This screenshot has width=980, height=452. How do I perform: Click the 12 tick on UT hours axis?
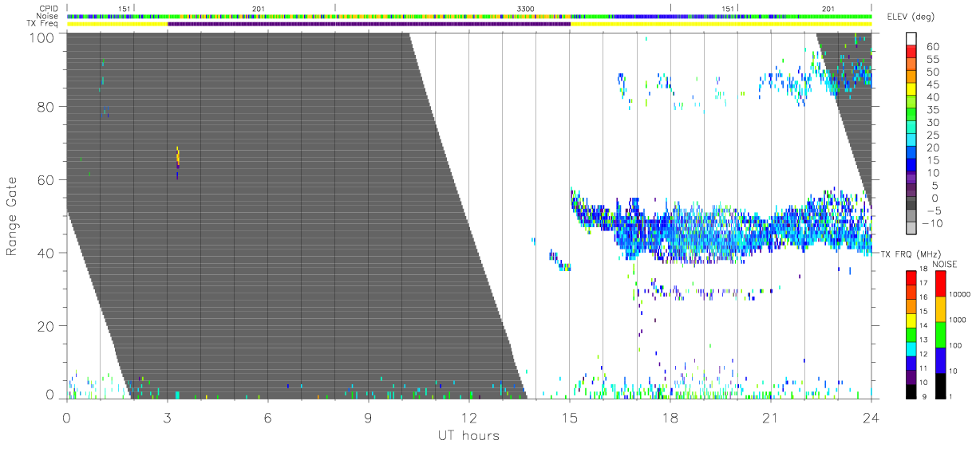[469, 417]
